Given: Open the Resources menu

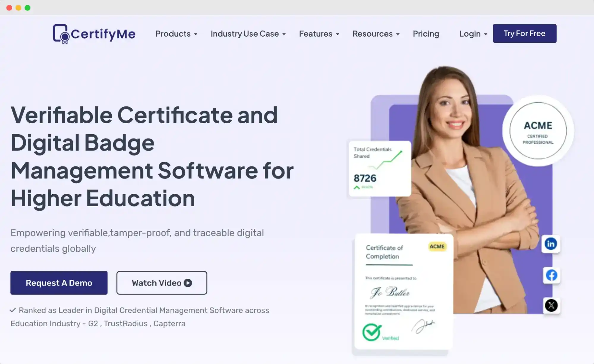Looking at the screenshot, I should (376, 34).
